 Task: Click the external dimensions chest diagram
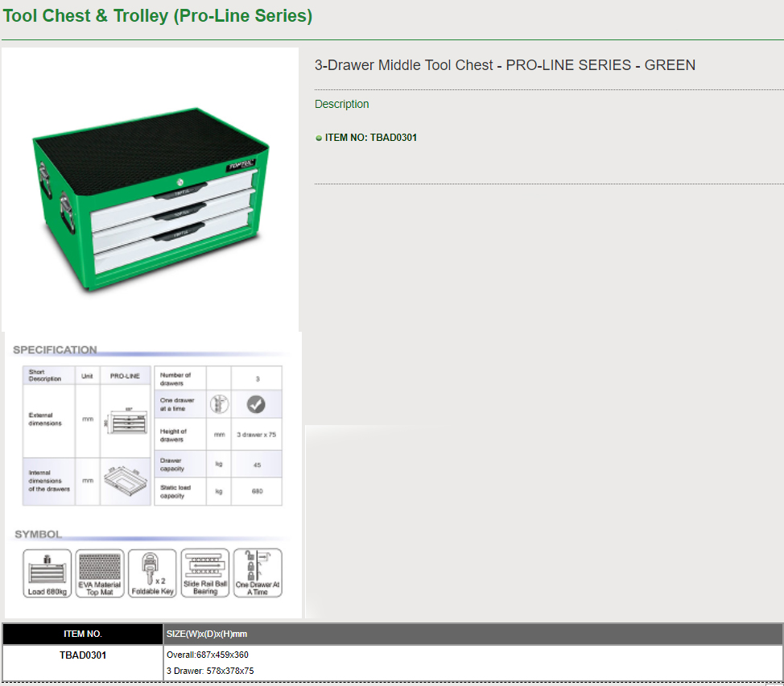pyautogui.click(x=126, y=422)
